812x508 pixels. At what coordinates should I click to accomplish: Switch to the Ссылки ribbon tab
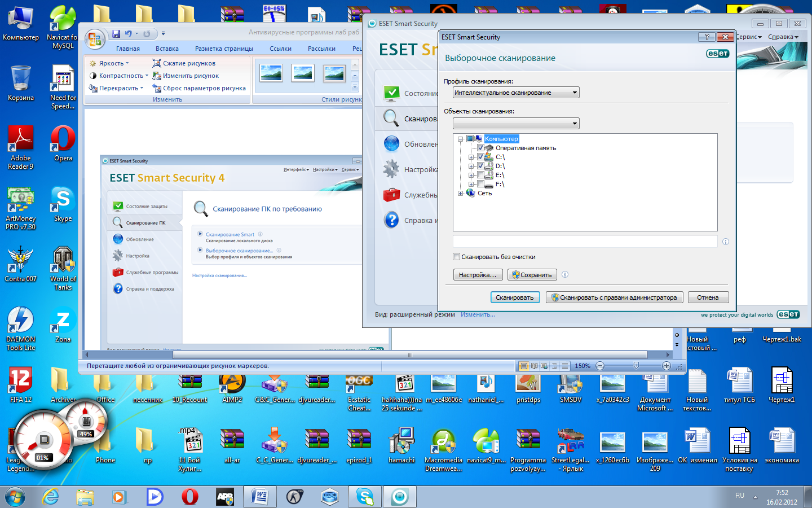(x=280, y=49)
